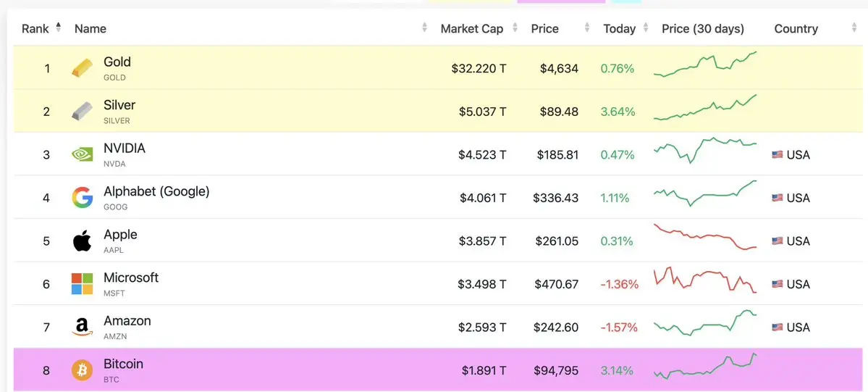Sort by Name column header

(x=90, y=29)
